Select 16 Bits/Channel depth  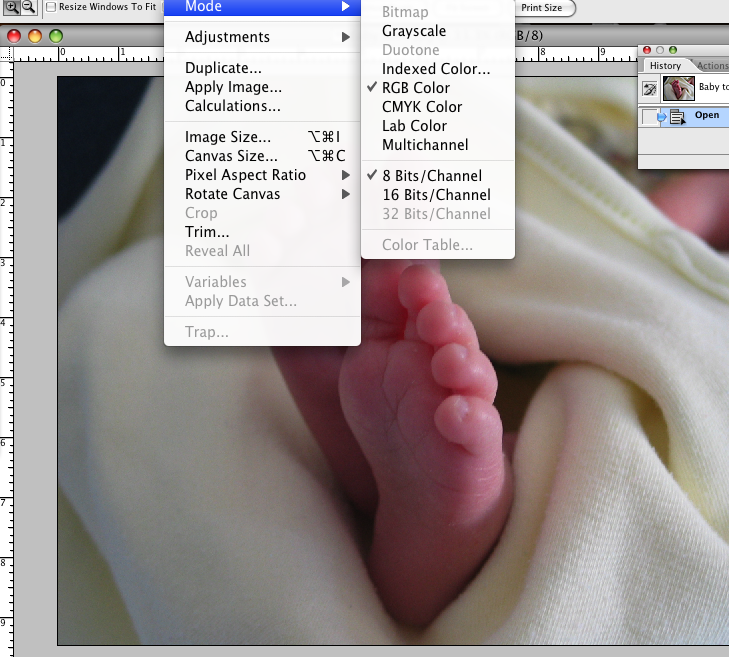[x=436, y=195]
